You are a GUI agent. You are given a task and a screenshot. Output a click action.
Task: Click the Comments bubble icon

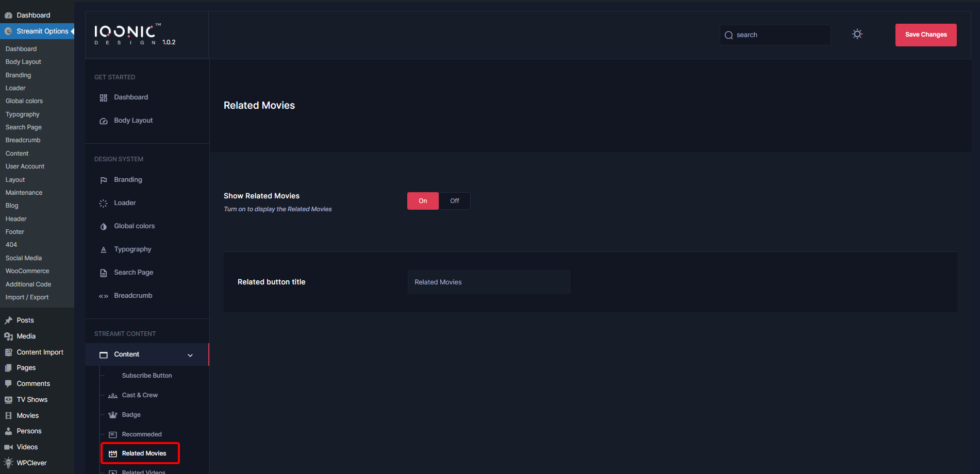coord(8,384)
